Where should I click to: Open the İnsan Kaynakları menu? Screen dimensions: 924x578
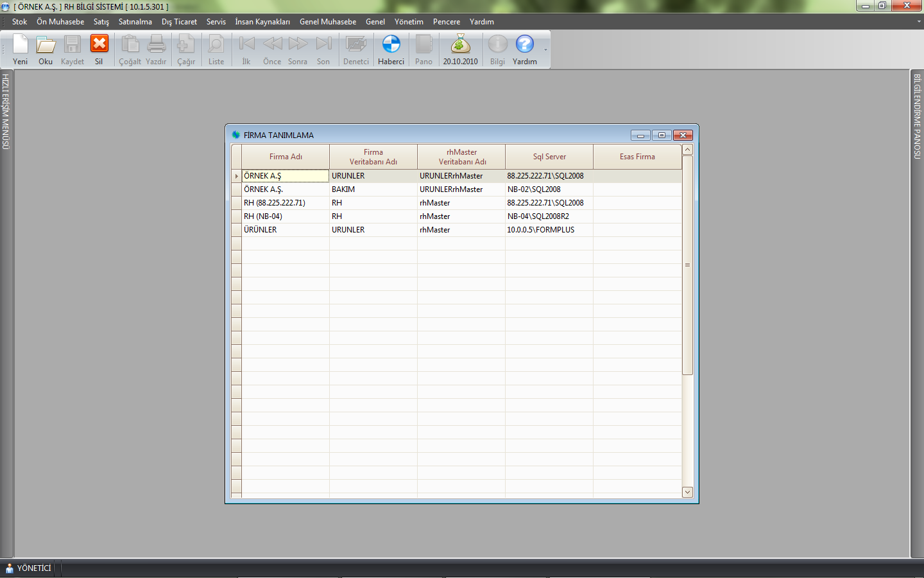coord(262,22)
